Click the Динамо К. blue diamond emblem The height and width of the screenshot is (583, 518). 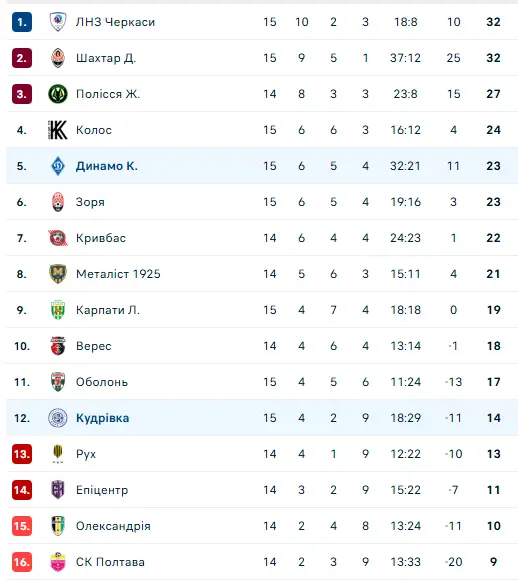58,166
